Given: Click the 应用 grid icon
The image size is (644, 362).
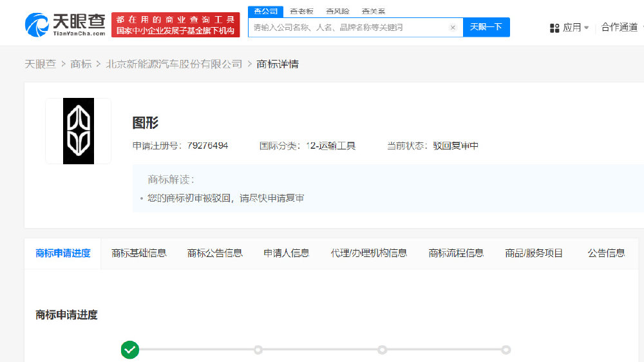Looking at the screenshot, I should point(554,28).
